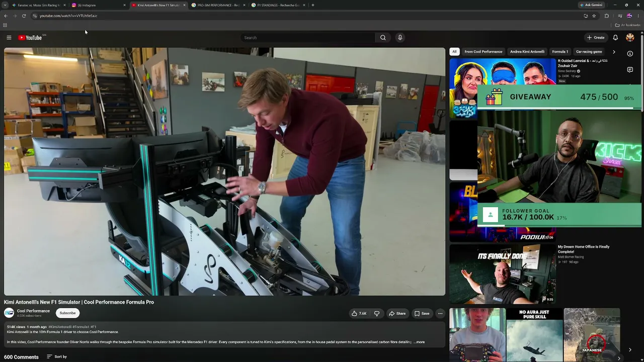Open Ouidad Lemniai suggested video thumbnail

503,88
